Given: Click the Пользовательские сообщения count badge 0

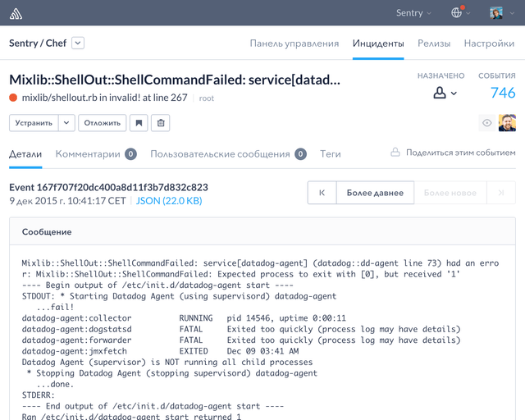Looking at the screenshot, I should [301, 154].
